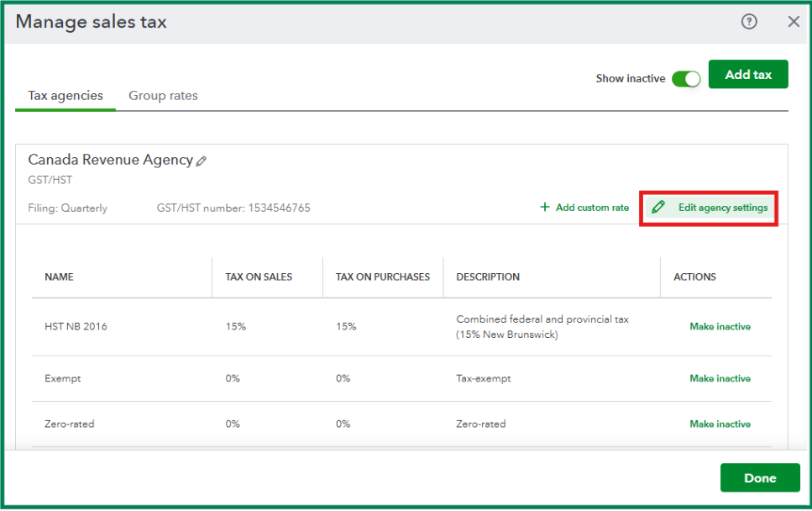Click the Edit agency settings pencil icon

[658, 208]
